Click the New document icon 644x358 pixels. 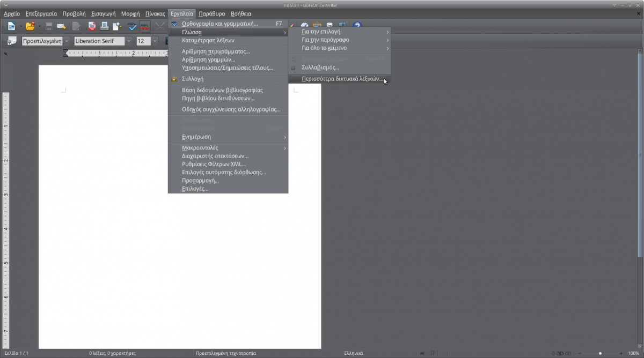pyautogui.click(x=11, y=26)
